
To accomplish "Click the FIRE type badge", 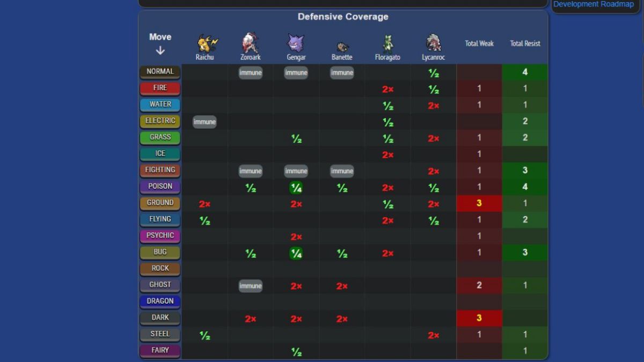I will click(x=160, y=88).
